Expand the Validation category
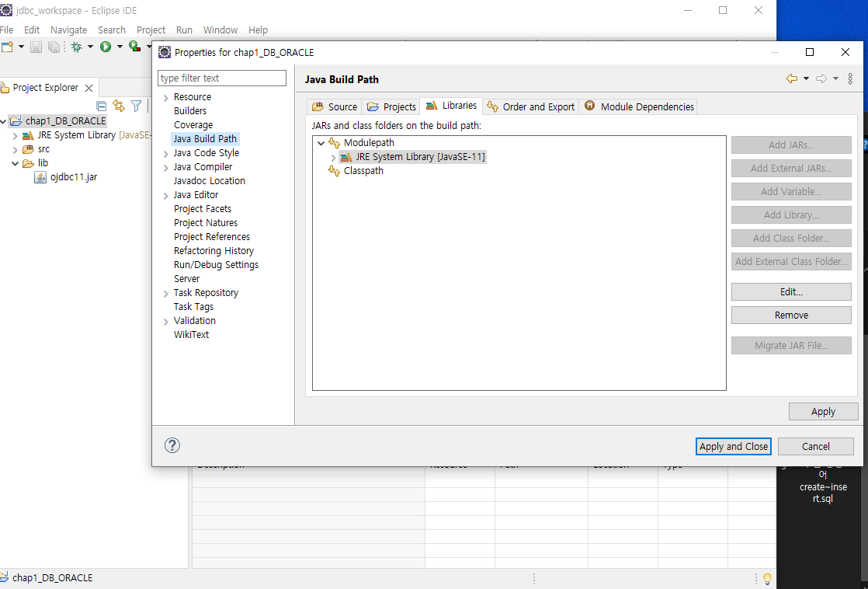Viewport: 868px width, 589px height. click(x=165, y=322)
